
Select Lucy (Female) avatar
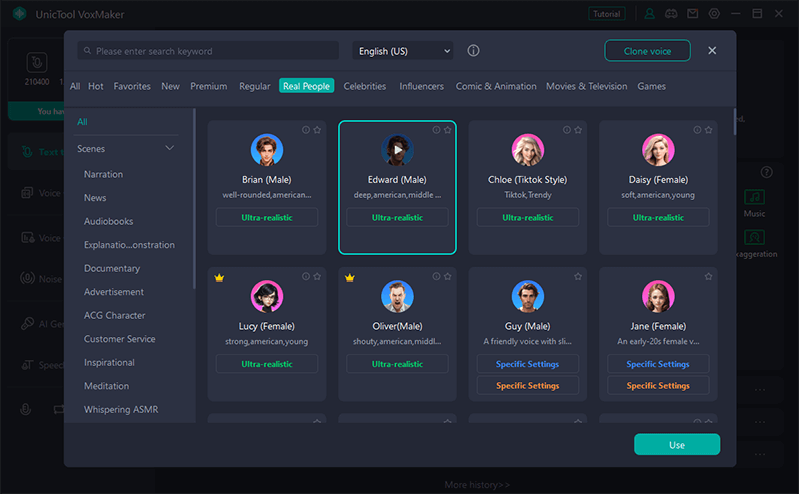(267, 296)
